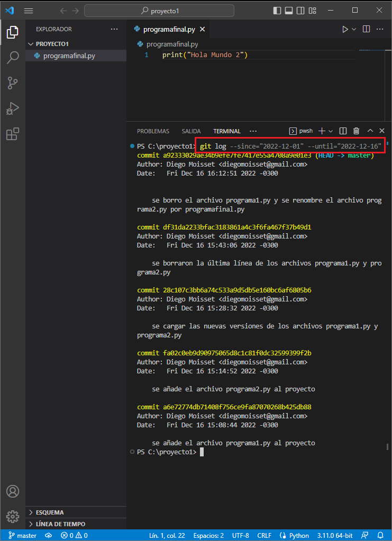This screenshot has width=392, height=541.
Task: Click commit hash 28c107c3bb6a74c in terminal
Action: pyautogui.click(x=237, y=290)
